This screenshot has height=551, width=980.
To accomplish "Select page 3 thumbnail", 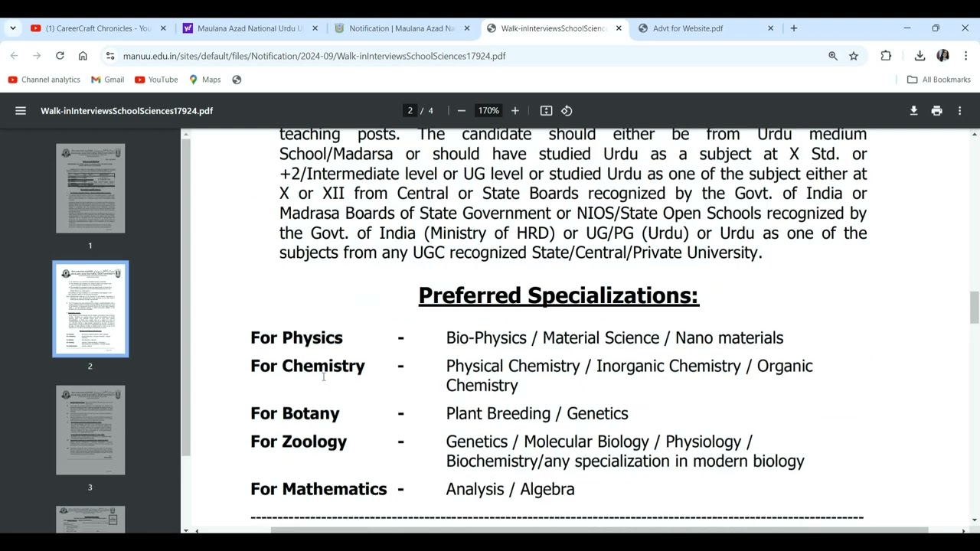I will point(90,430).
